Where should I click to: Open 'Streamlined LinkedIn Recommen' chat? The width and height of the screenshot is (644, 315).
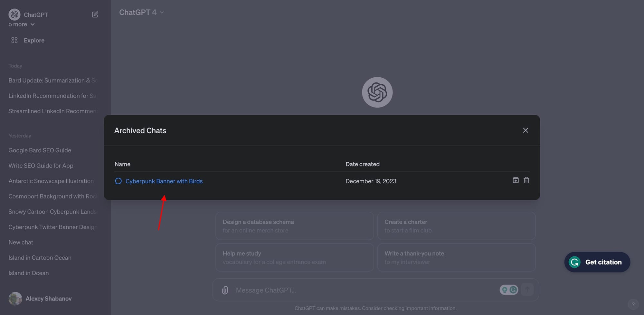53,111
